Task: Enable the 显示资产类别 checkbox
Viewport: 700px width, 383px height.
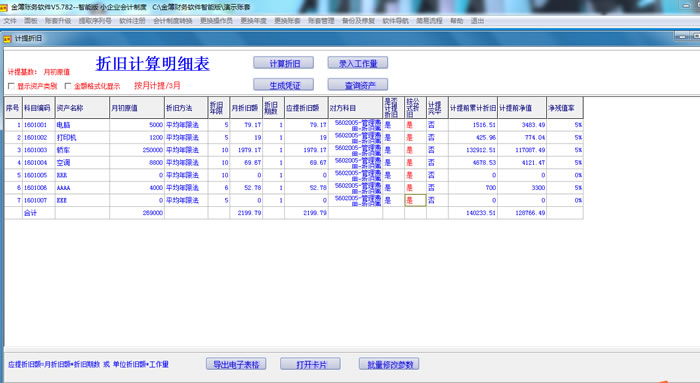Action: click(12, 86)
